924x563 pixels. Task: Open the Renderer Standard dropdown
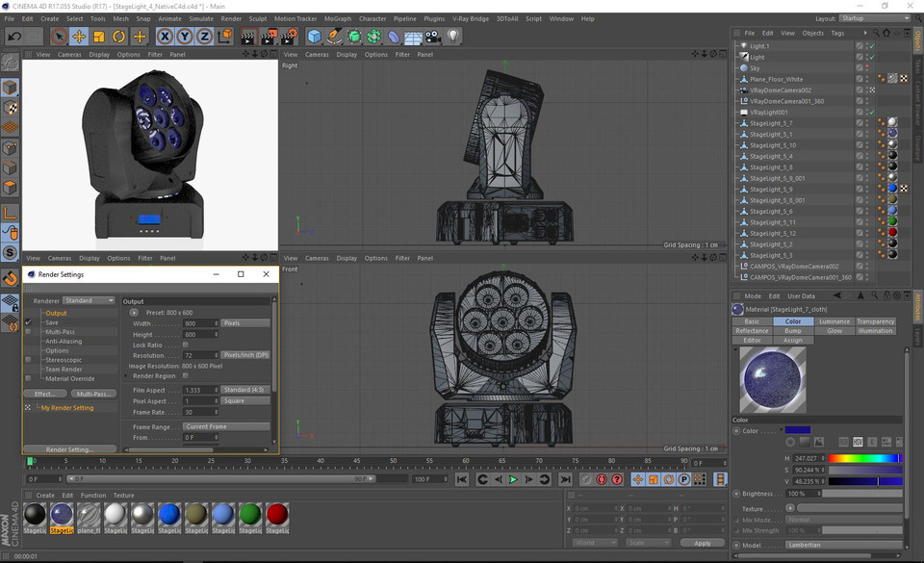tap(89, 299)
